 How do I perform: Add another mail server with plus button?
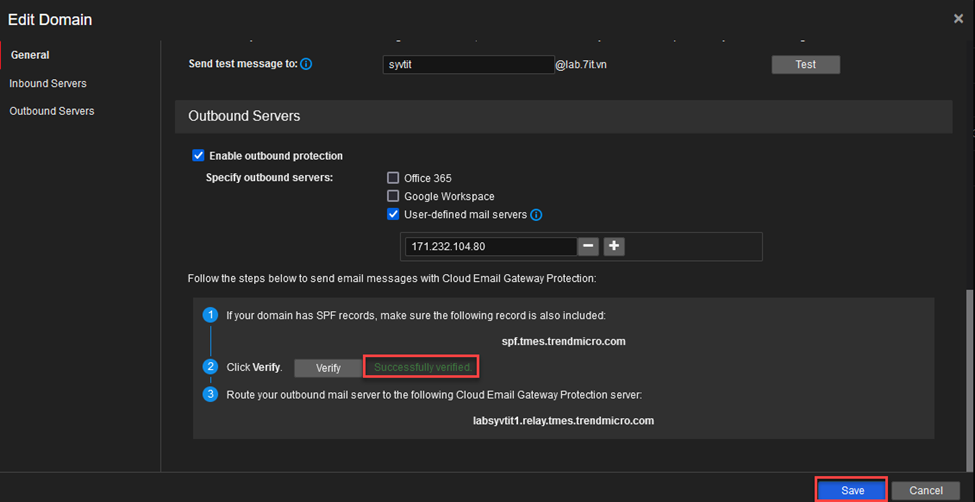[x=614, y=246]
